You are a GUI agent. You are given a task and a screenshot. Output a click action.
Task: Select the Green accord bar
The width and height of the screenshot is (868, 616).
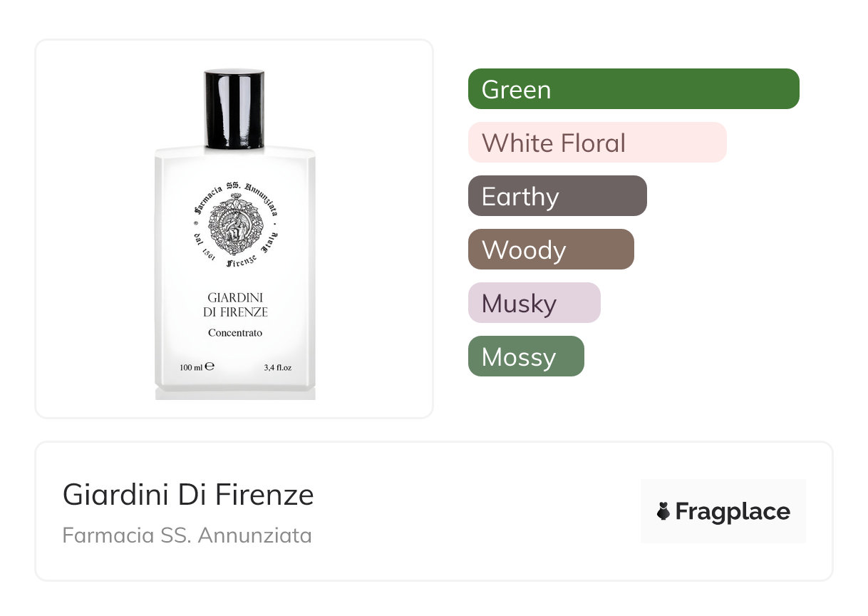click(634, 89)
